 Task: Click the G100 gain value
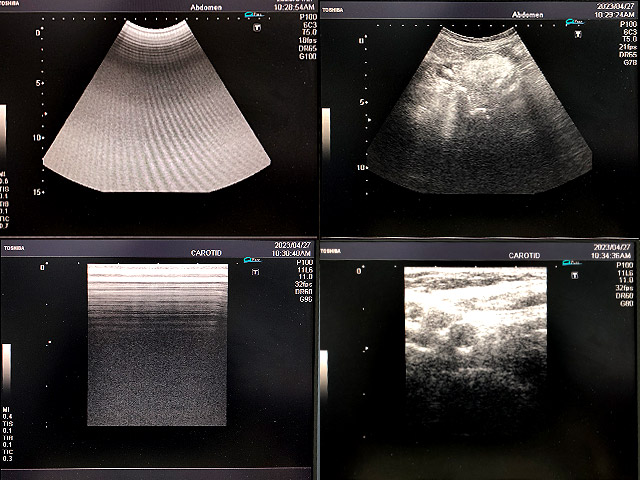[x=308, y=56]
